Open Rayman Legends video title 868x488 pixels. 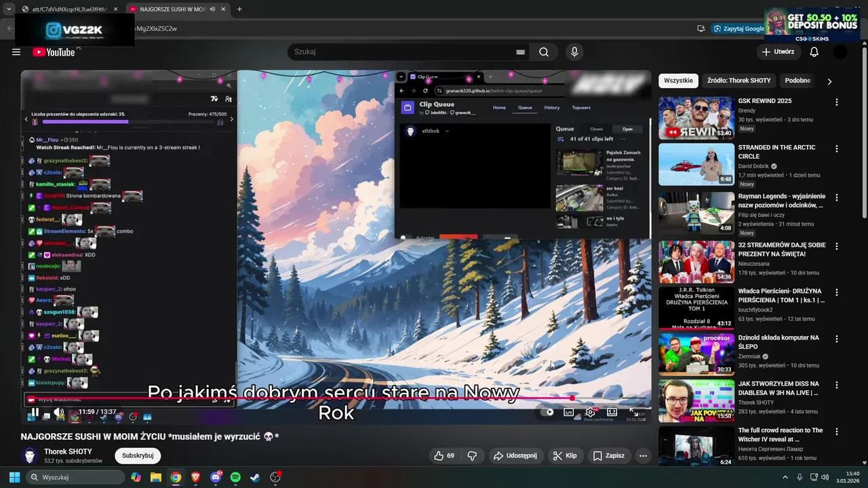click(782, 201)
